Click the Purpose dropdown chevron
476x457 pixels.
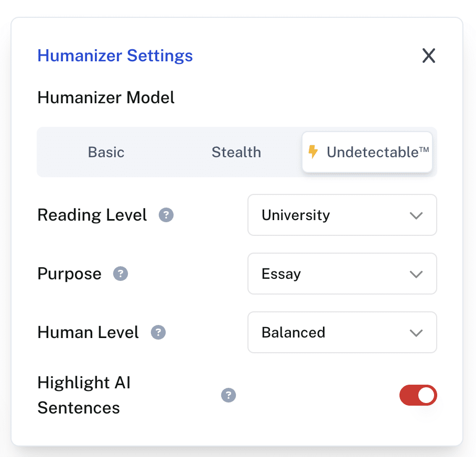point(417,274)
